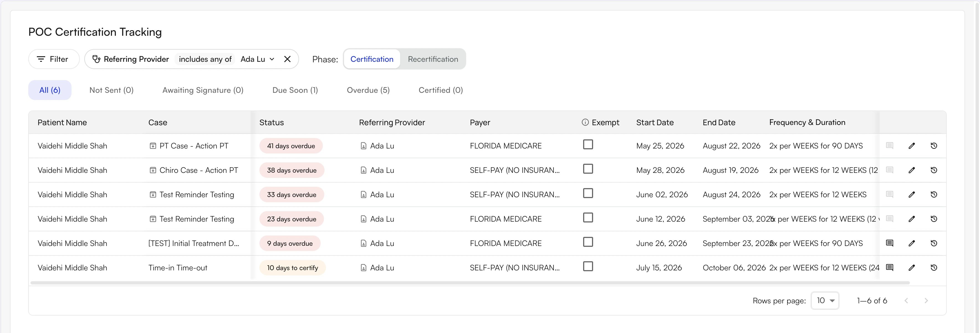The width and height of the screenshot is (980, 333).
Task: Change the 'includes any of' filter operator
Action: pyautogui.click(x=205, y=59)
